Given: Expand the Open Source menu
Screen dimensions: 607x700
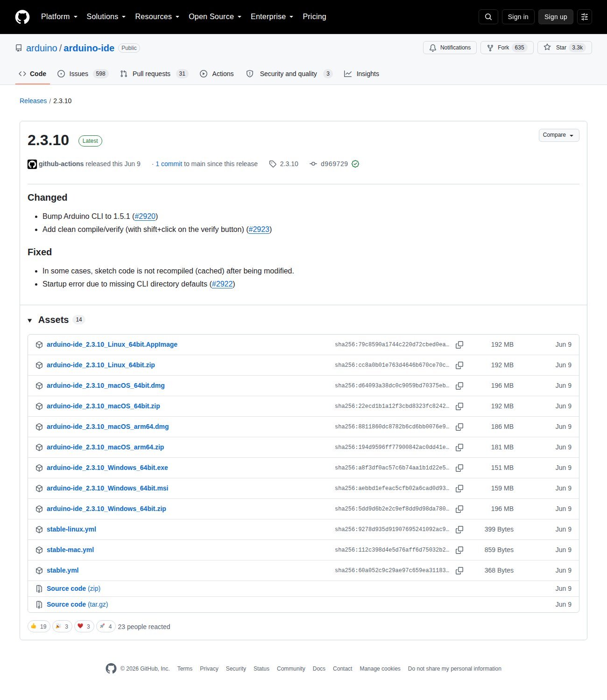Looking at the screenshot, I should tap(215, 17).
